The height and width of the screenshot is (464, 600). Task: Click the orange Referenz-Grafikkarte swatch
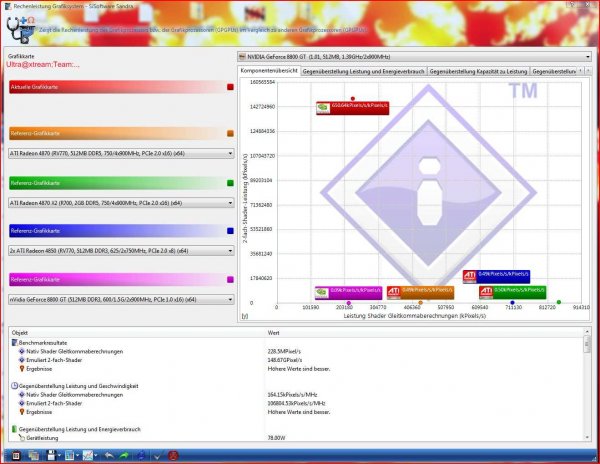click(230, 134)
